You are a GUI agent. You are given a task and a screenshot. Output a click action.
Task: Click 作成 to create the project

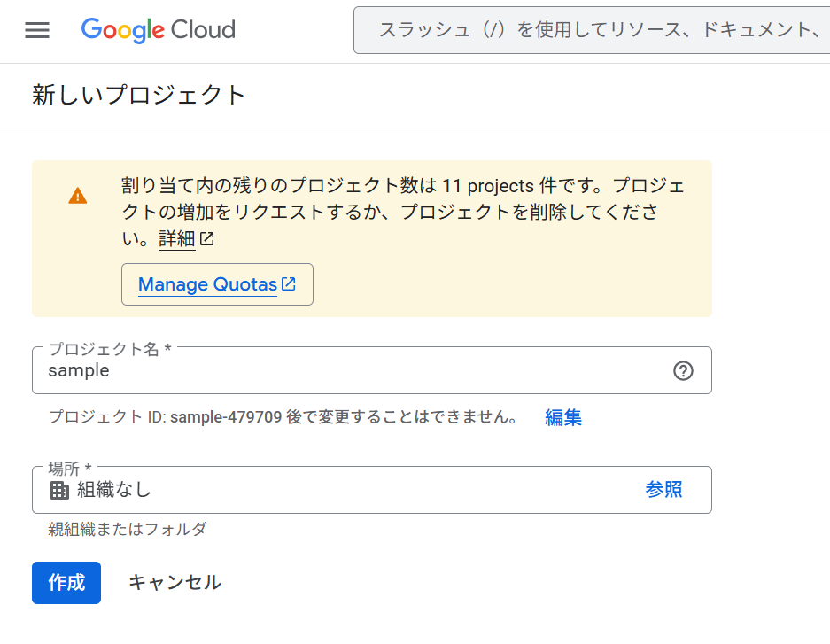(66, 583)
